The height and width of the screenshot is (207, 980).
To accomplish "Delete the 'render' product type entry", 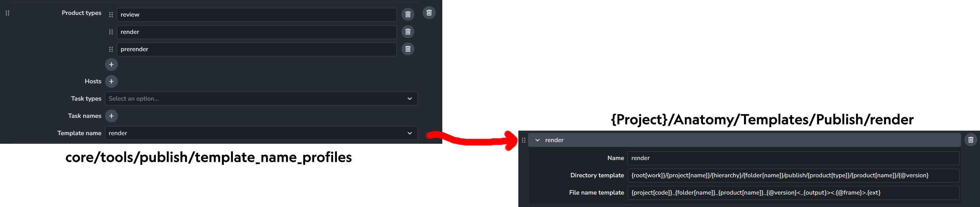I will 408,31.
